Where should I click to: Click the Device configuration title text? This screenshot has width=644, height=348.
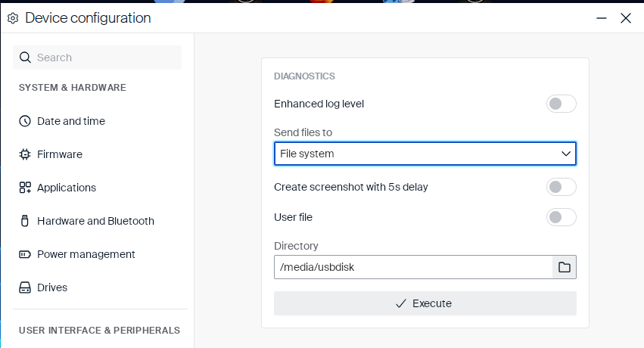coord(88,18)
